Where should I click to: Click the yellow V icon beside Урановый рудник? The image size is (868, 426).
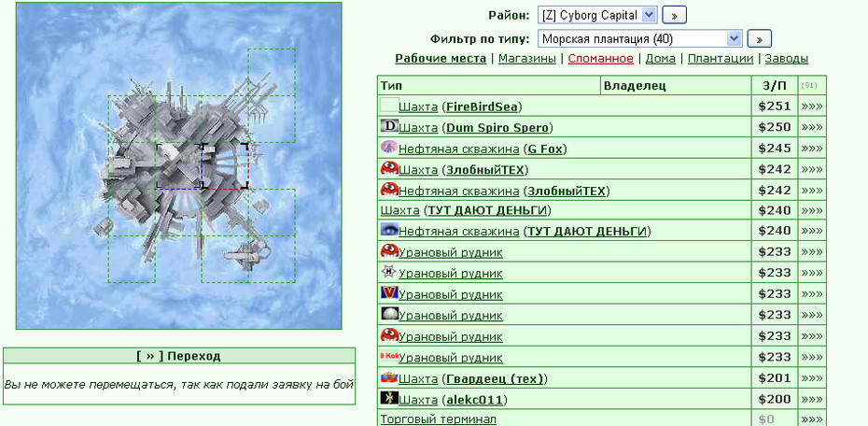(389, 293)
